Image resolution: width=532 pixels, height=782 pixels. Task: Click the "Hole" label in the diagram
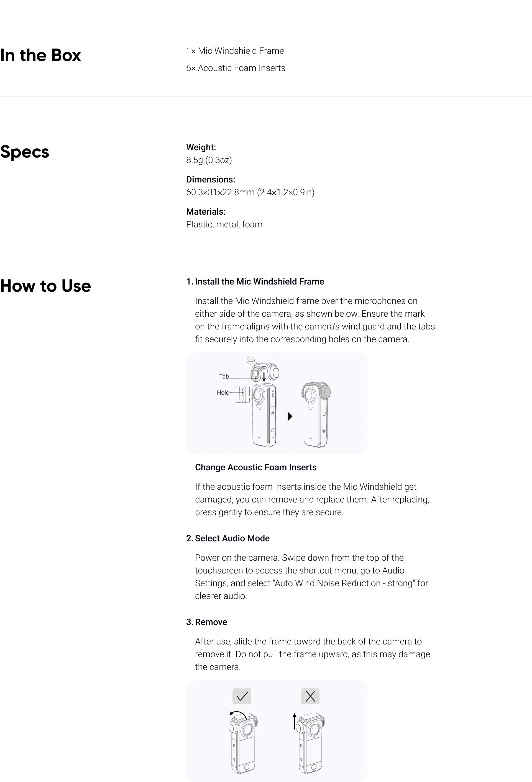222,392
